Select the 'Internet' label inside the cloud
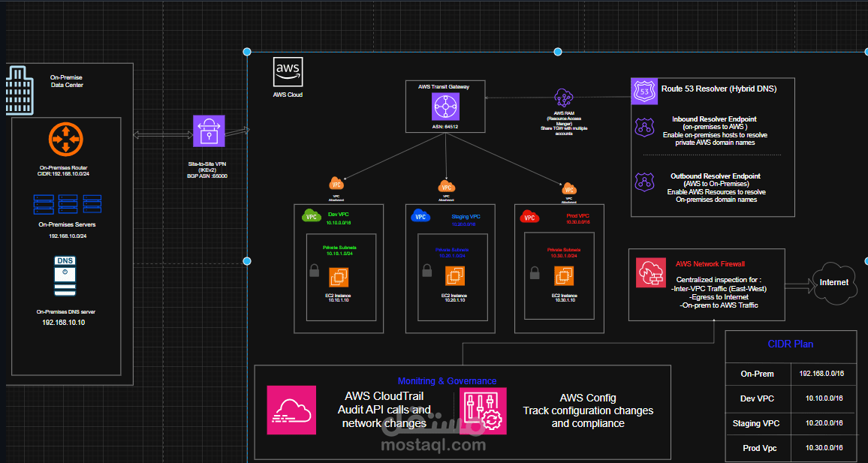 coord(833,282)
